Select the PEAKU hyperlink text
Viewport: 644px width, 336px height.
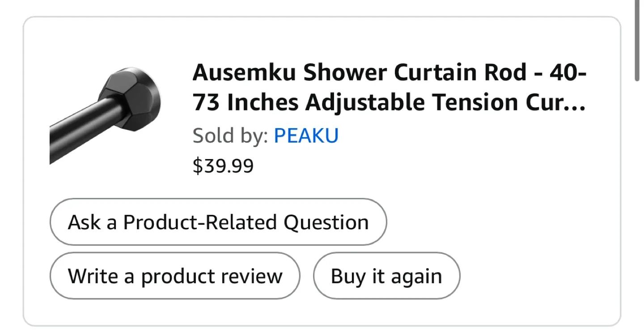pos(306,135)
